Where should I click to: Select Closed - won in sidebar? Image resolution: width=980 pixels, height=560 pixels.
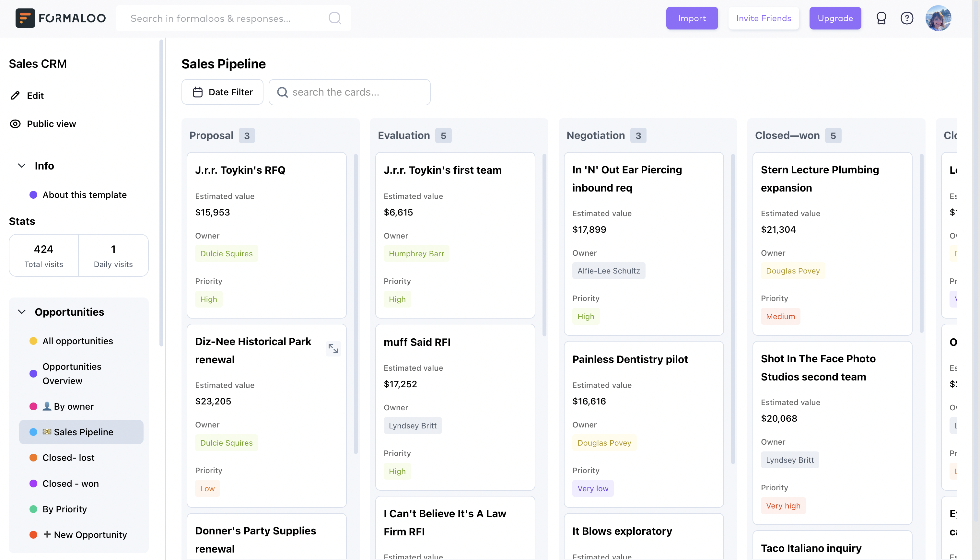[x=70, y=484]
